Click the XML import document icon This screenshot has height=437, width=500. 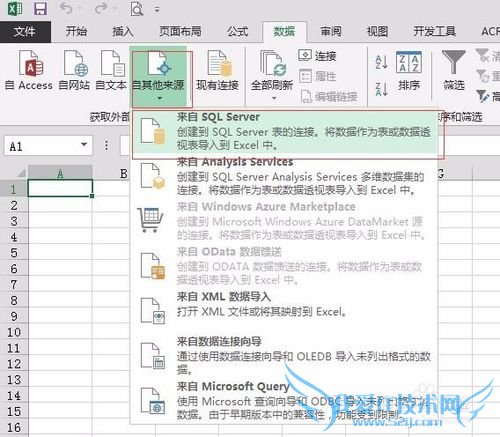153,311
